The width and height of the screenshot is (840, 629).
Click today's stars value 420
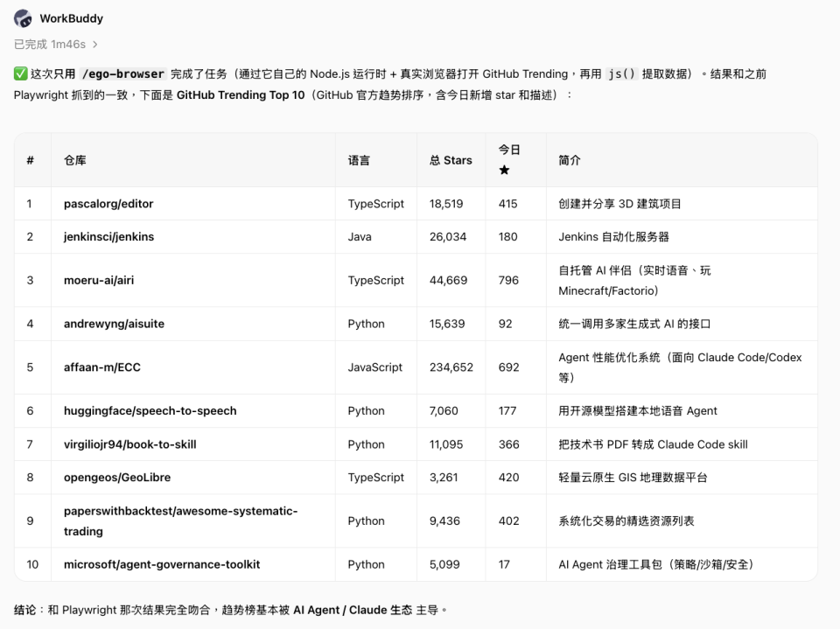click(509, 478)
